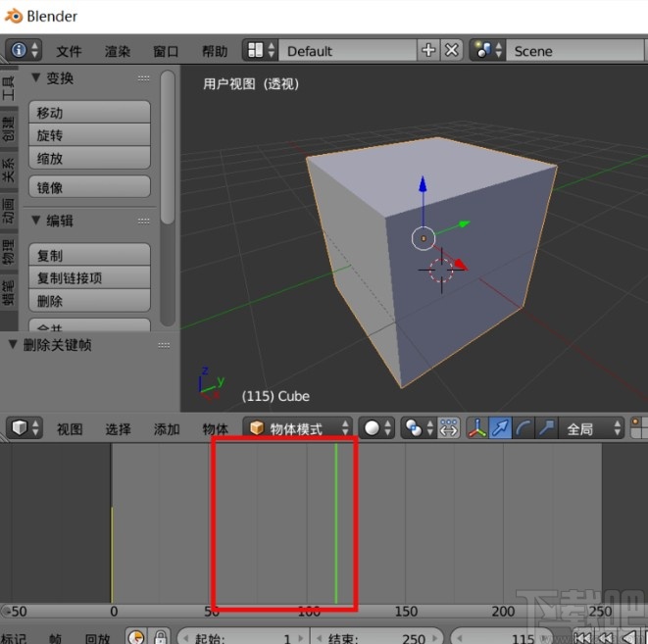648x644 pixels.
Task: Open the 标记 (Marker) timeline menu
Action: (x=13, y=638)
